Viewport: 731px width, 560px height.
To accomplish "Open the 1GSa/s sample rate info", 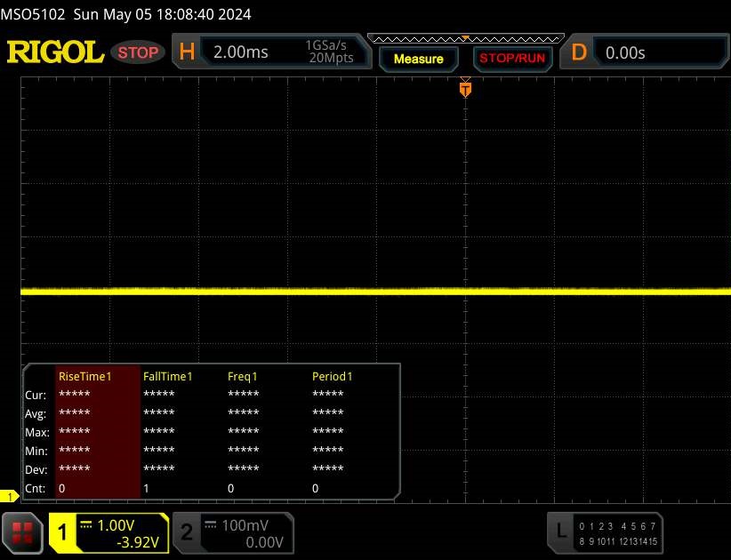I will (325, 45).
